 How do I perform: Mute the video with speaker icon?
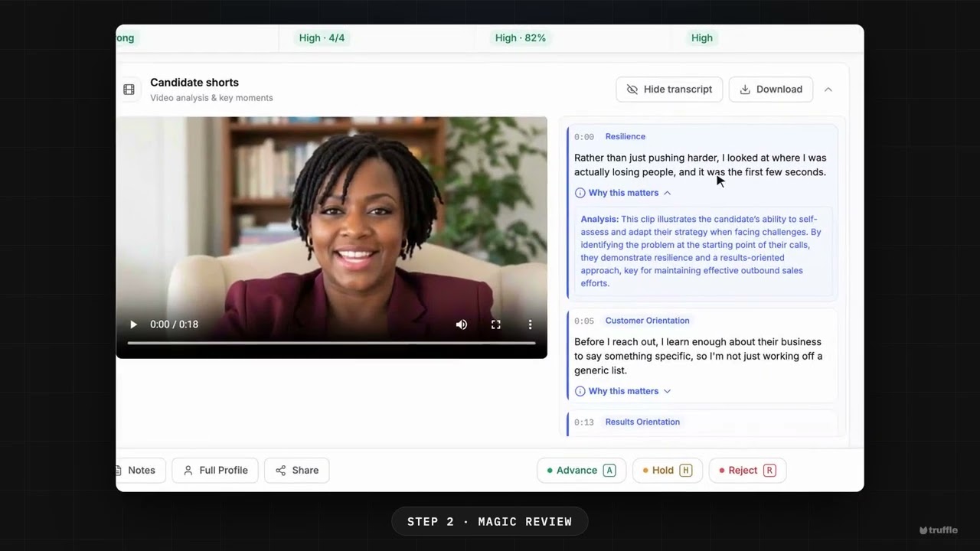(462, 324)
